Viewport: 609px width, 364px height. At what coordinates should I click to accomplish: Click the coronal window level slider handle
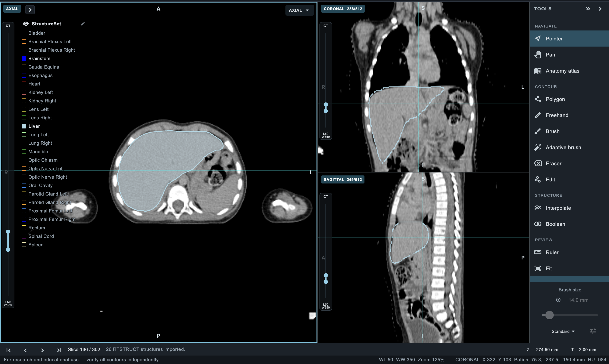point(326,108)
